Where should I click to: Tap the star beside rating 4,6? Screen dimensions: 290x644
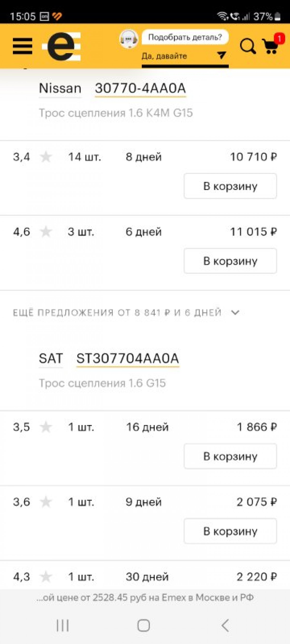point(46,232)
